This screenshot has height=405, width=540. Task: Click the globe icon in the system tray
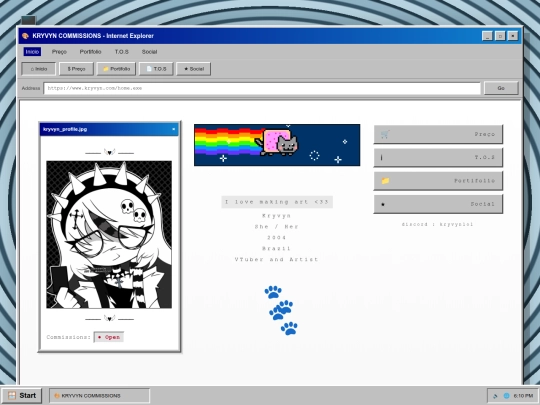[506, 396]
